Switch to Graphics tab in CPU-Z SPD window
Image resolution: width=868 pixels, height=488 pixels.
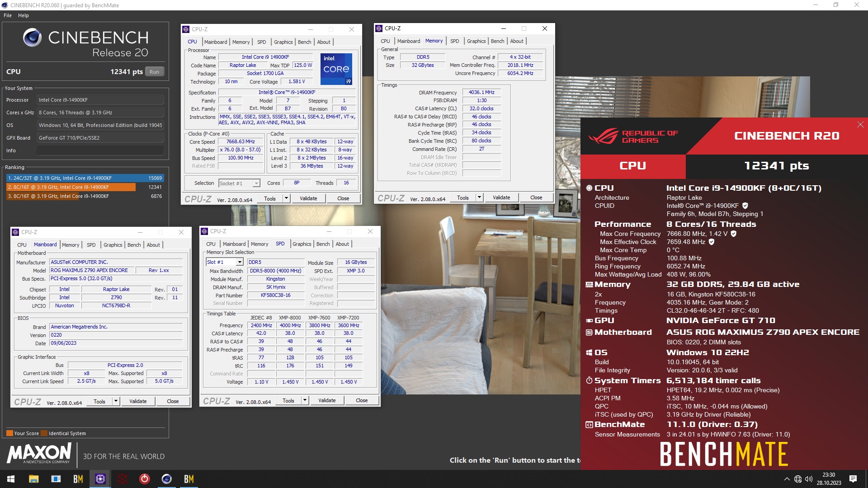click(x=302, y=244)
